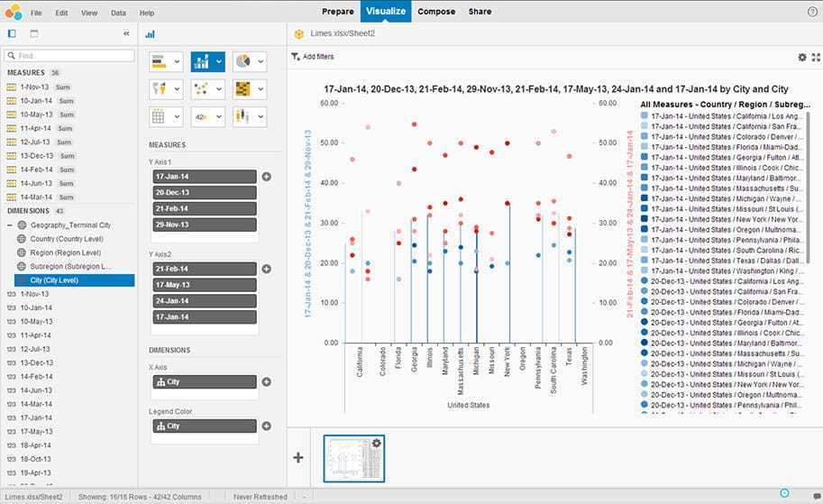This screenshot has width=823, height=504.
Task: Click Add filters
Action: coord(313,57)
